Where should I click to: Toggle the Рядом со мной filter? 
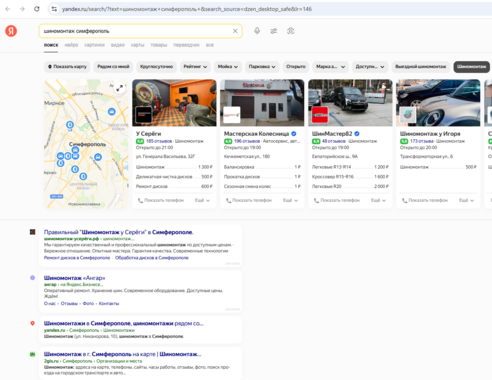[x=113, y=67]
